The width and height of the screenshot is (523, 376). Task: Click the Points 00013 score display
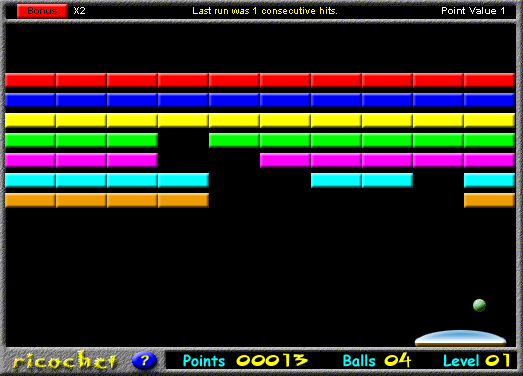coord(245,361)
